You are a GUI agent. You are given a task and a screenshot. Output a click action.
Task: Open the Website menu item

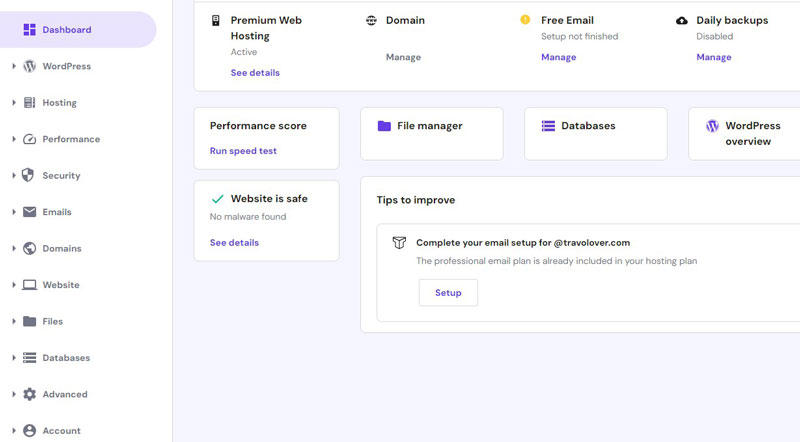60,285
